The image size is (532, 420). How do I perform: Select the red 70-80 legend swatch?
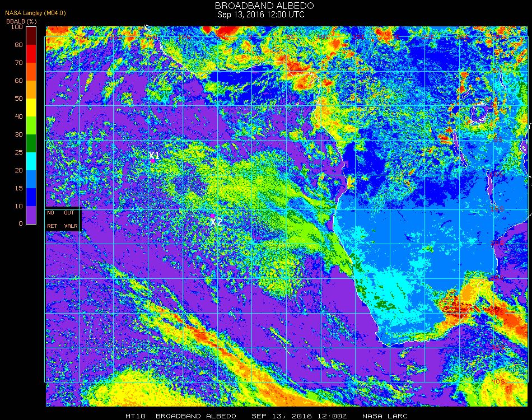tap(31, 54)
